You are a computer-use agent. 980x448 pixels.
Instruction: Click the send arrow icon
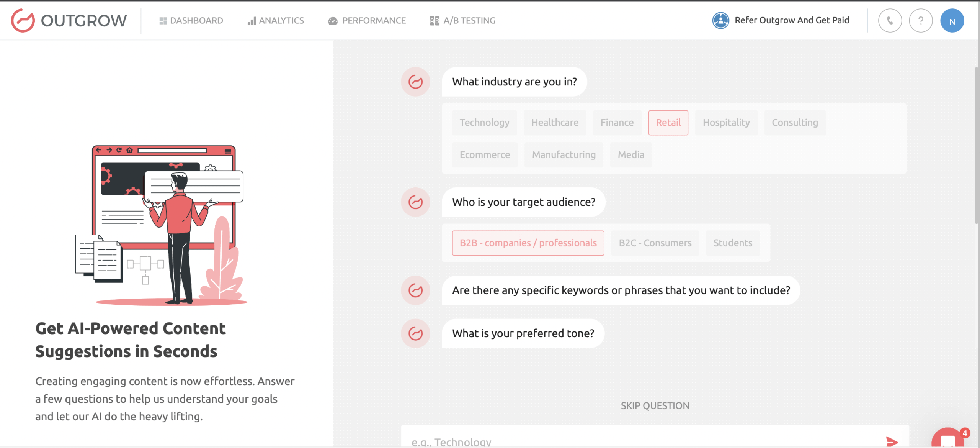click(892, 441)
